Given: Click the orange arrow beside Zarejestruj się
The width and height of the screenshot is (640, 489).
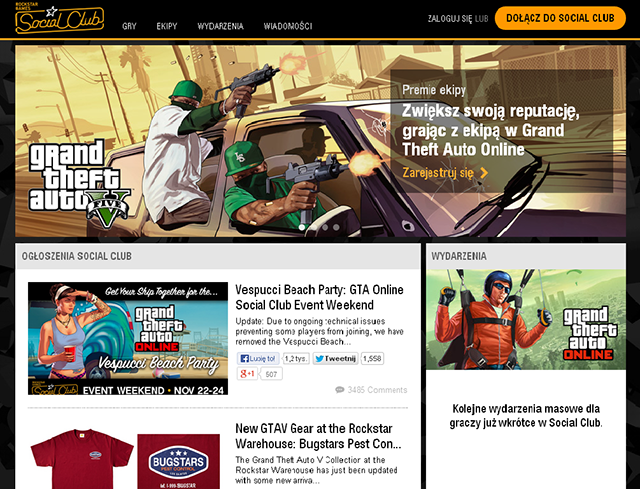Looking at the screenshot, I should tap(484, 173).
